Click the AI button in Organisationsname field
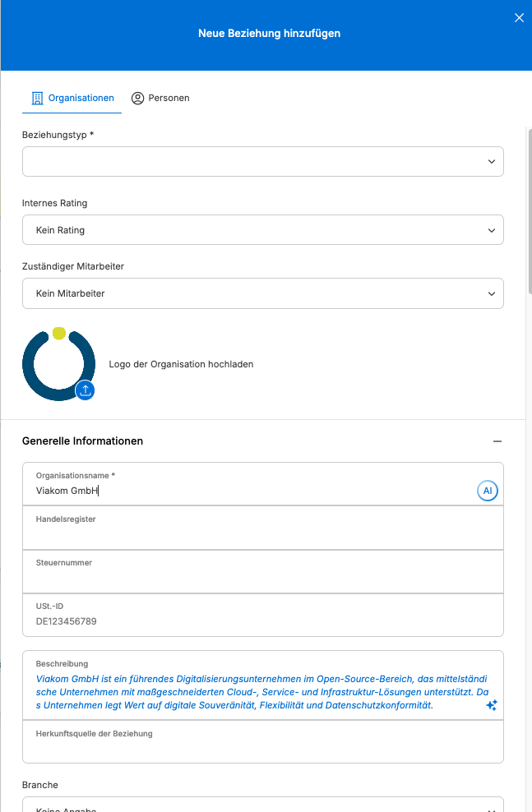532x812 pixels. (488, 491)
